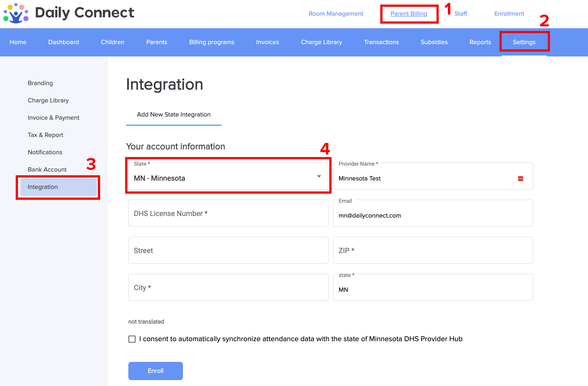Click the DHS License Number field
The height and width of the screenshot is (386, 588).
(228, 213)
